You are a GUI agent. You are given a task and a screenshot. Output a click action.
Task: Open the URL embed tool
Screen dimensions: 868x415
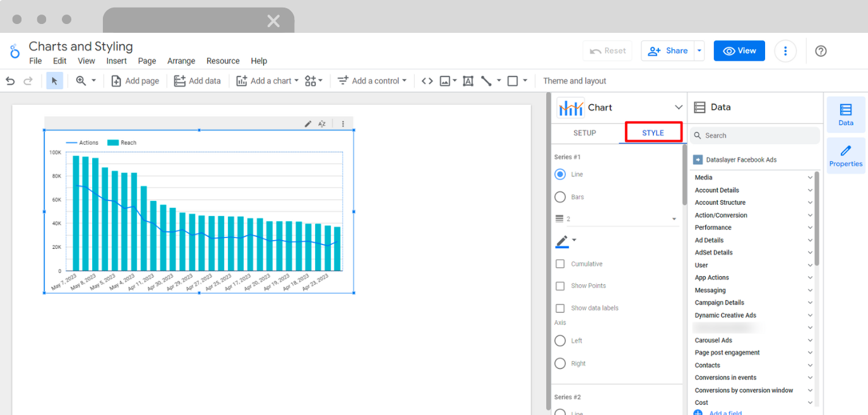[427, 81]
